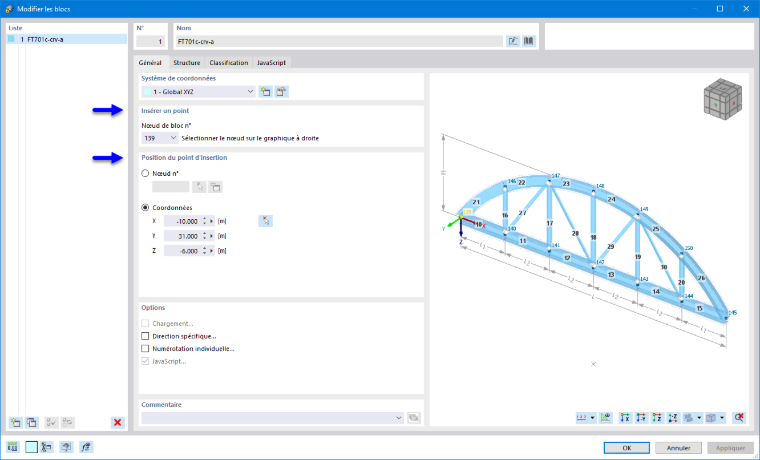Click the isometric view staircase icon
Screen dimensions: 760x460
[688, 418]
